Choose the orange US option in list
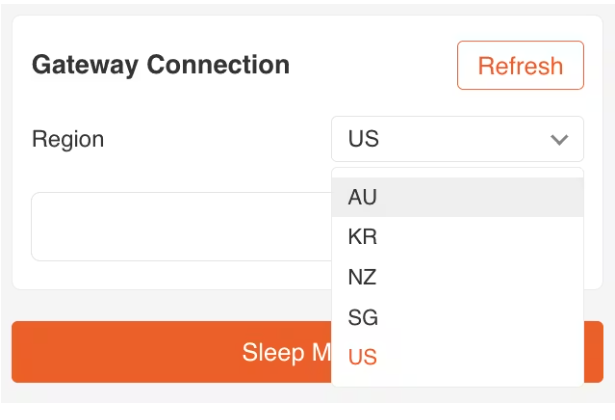 coord(457,357)
